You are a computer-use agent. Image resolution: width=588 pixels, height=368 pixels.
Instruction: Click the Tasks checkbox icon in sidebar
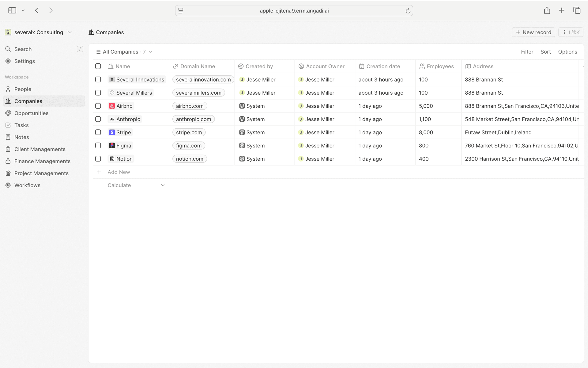(x=8, y=125)
